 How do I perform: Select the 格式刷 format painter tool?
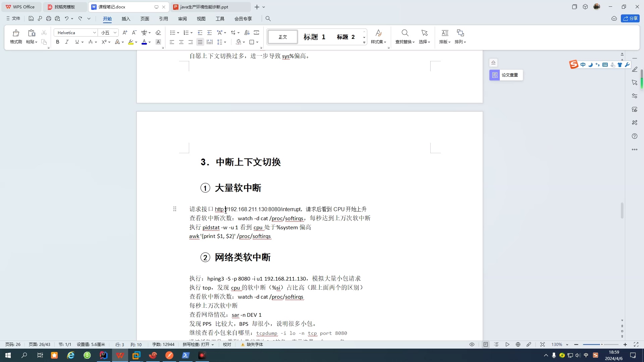coord(15,37)
